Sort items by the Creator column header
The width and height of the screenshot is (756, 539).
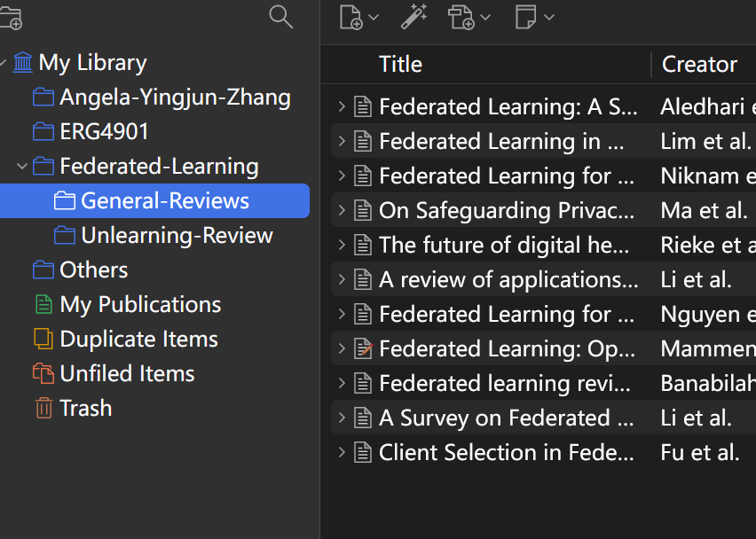pos(699,64)
